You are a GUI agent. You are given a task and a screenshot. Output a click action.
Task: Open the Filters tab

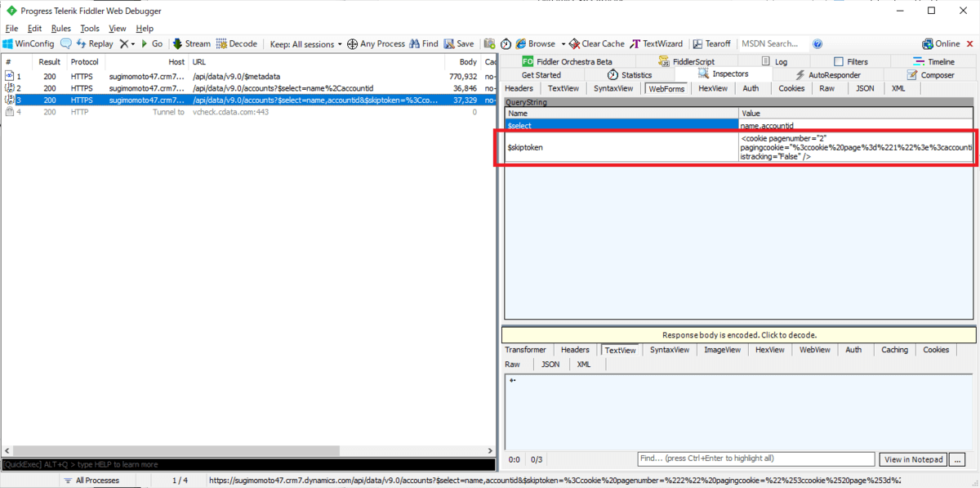point(851,61)
